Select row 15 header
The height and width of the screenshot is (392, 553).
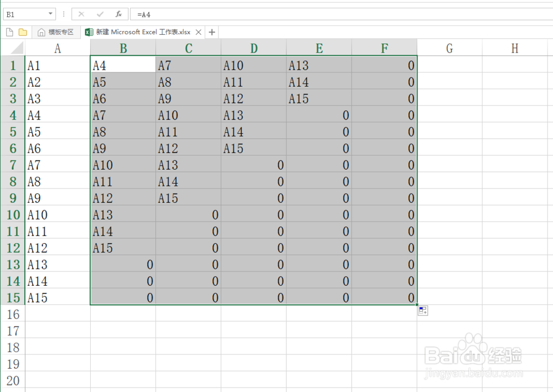[x=13, y=297]
